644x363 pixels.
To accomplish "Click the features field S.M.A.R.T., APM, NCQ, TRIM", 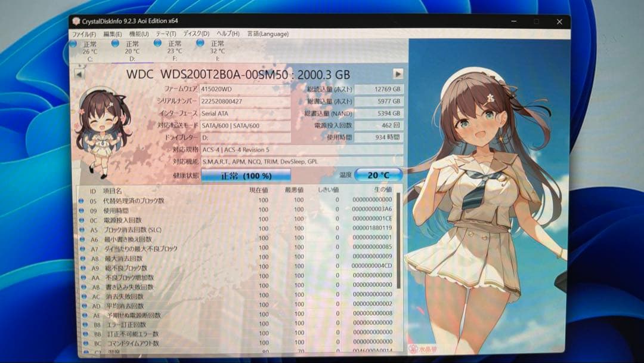I will coord(302,162).
